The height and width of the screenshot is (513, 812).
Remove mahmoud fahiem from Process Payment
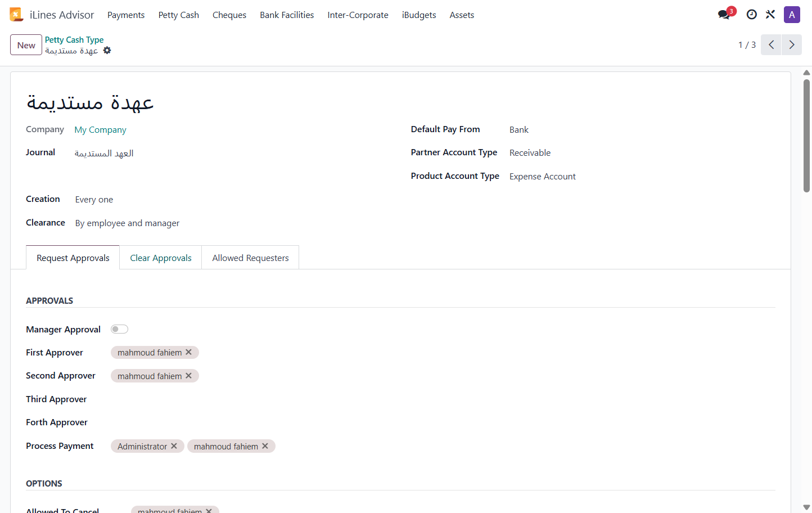point(265,446)
